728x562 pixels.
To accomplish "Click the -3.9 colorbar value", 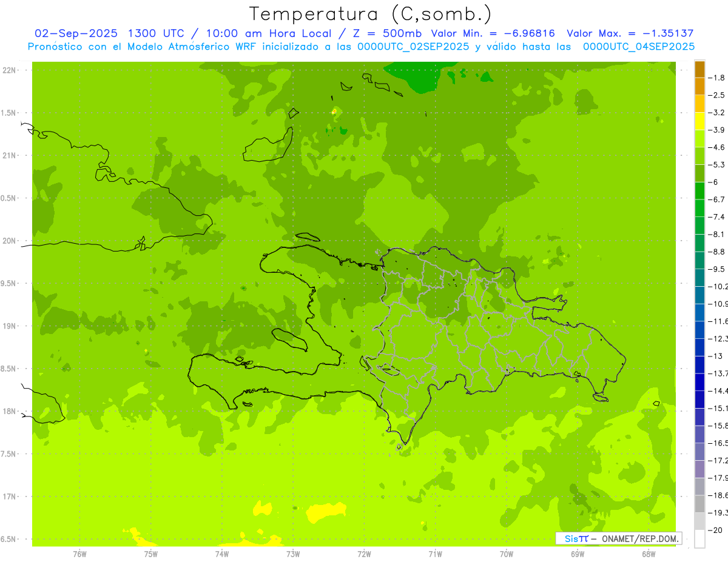I will tap(717, 130).
